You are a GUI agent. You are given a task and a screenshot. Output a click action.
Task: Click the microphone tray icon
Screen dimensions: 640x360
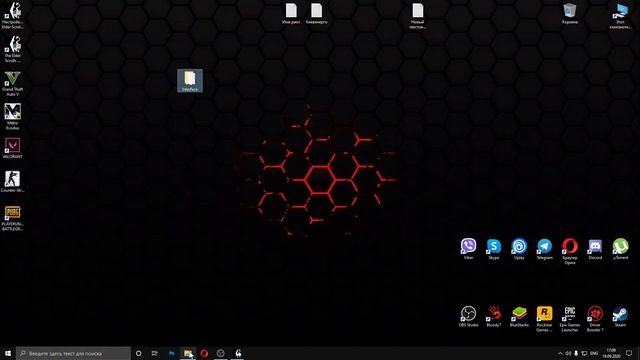[576, 353]
